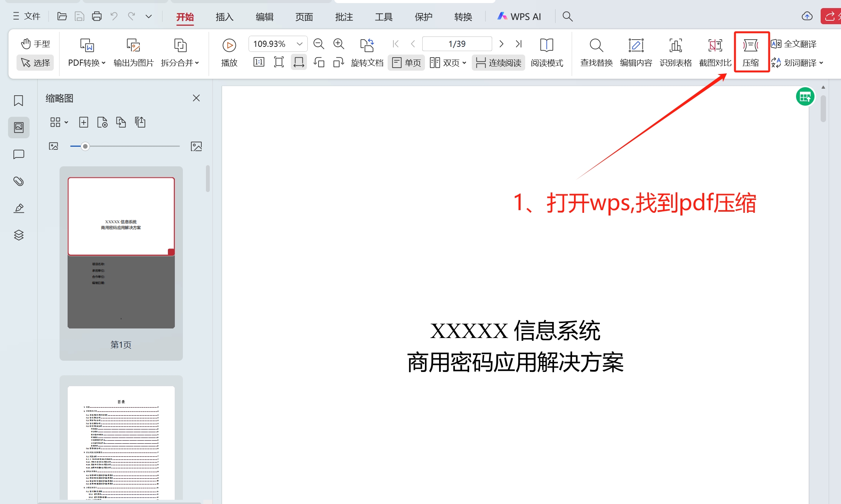The height and width of the screenshot is (504, 841).
Task: Click the 查找替换 search icon
Action: tap(596, 46)
